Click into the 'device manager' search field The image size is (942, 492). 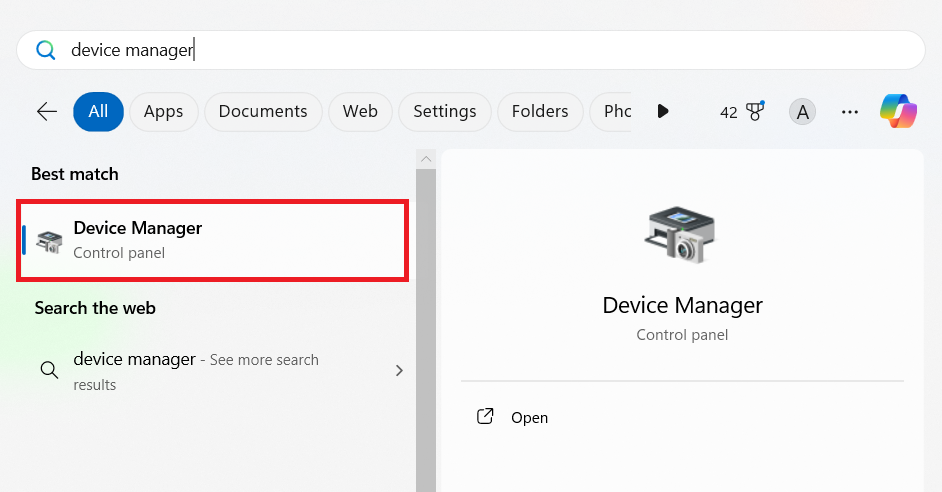(x=470, y=50)
